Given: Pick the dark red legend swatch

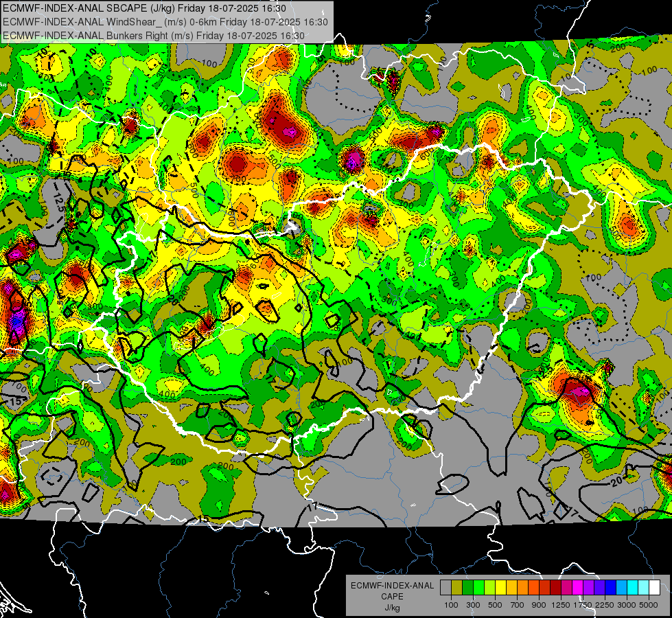Looking at the screenshot, I should (555, 587).
